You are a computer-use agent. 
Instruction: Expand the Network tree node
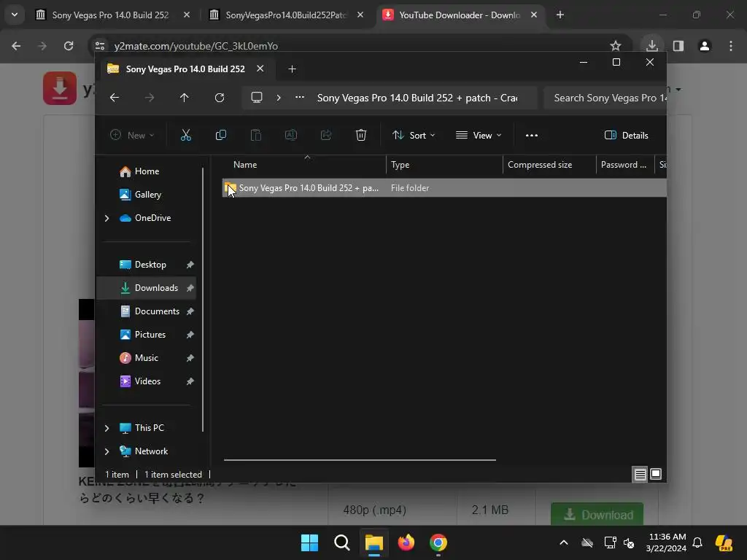[x=107, y=451]
